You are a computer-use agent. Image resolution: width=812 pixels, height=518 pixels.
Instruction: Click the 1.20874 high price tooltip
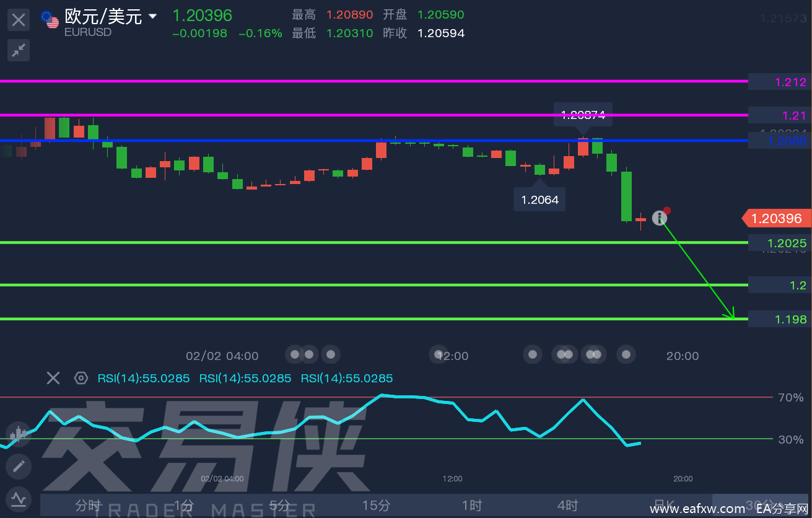click(583, 115)
